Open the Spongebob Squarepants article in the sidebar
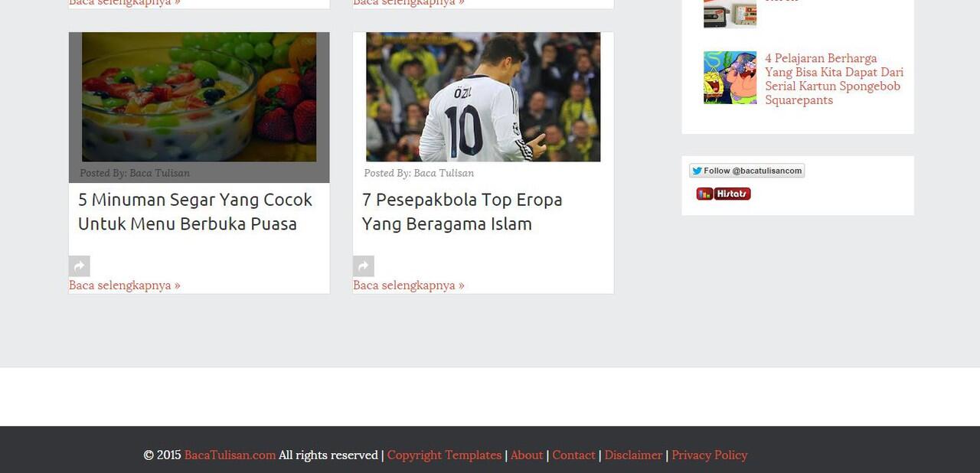 point(834,79)
